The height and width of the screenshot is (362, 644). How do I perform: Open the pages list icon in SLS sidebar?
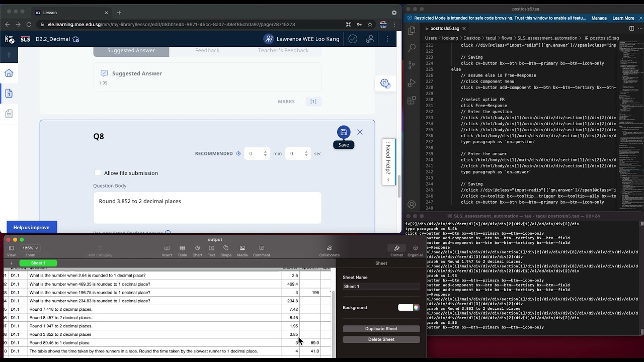click(x=9, y=114)
